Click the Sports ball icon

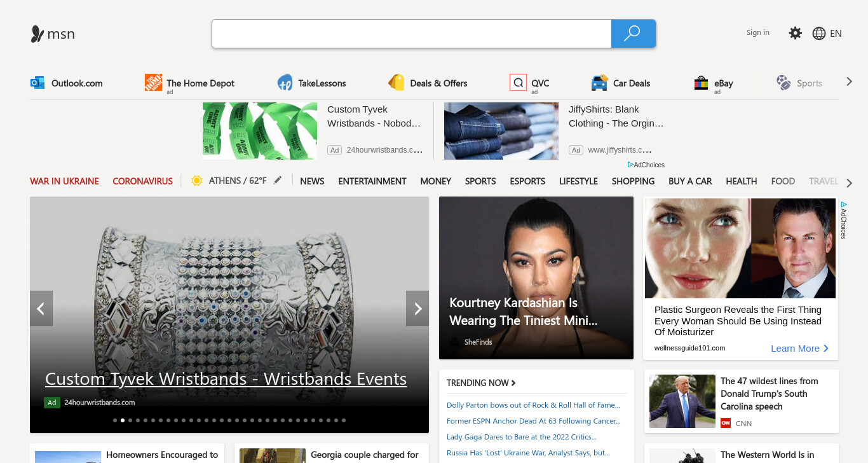[783, 83]
